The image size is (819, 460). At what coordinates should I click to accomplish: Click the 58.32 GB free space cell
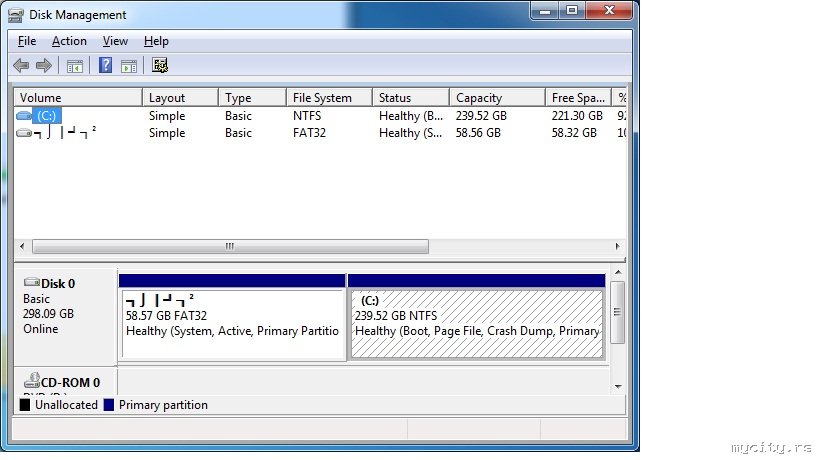click(x=574, y=133)
